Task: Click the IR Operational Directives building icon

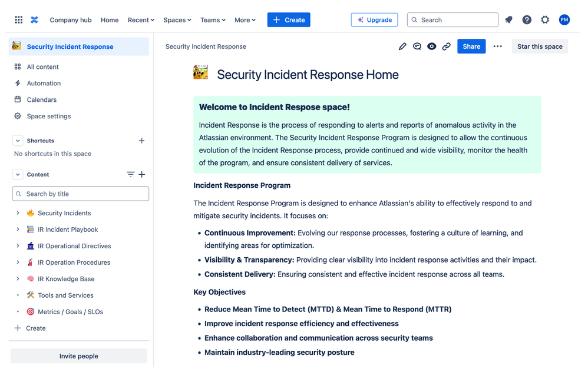Action: pos(31,246)
